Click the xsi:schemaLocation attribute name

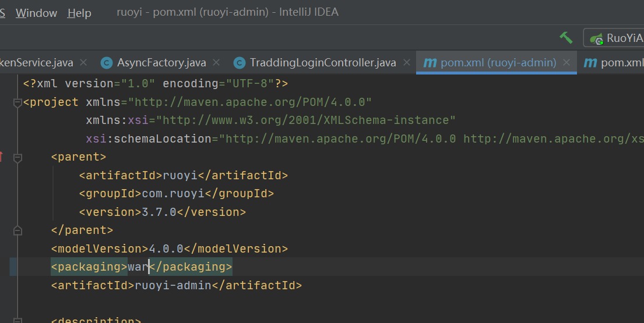tap(149, 139)
